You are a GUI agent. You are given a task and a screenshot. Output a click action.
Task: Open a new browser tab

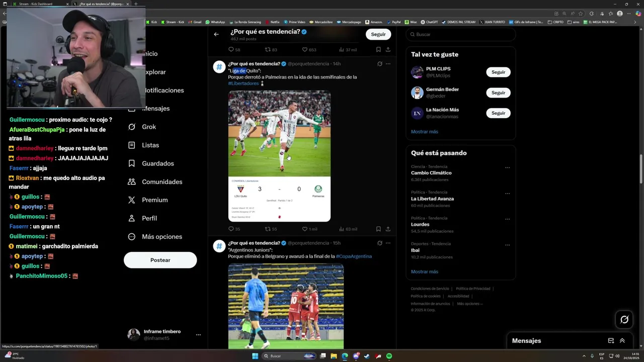(x=135, y=4)
